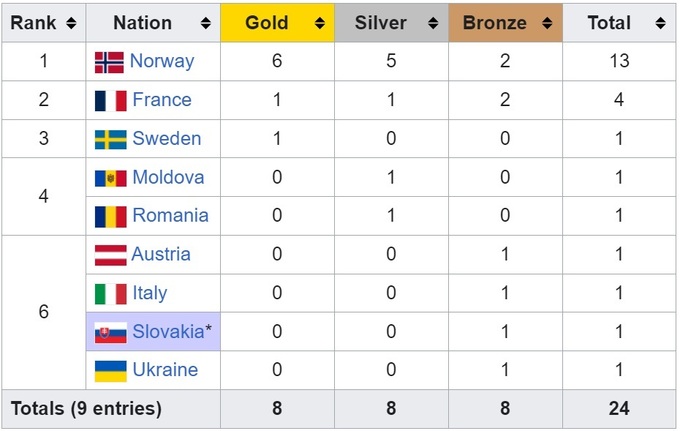Screen dimensions: 680x431
Task: Click the Austria flag icon
Action: tap(110, 254)
